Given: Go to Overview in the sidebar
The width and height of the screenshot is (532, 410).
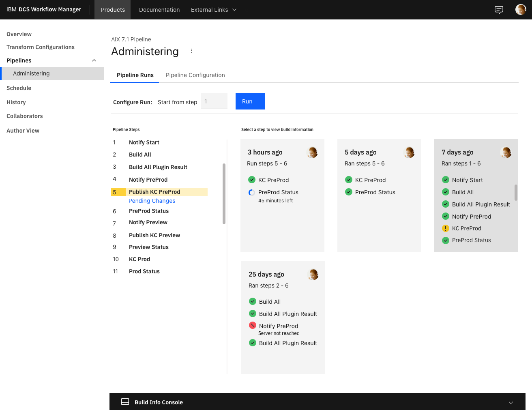Looking at the screenshot, I should tap(19, 34).
